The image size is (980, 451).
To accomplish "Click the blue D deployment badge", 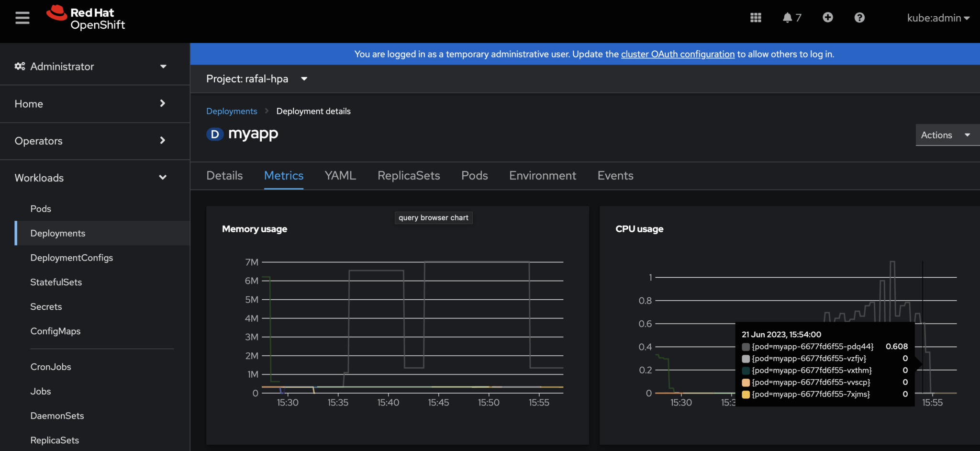I will (215, 134).
